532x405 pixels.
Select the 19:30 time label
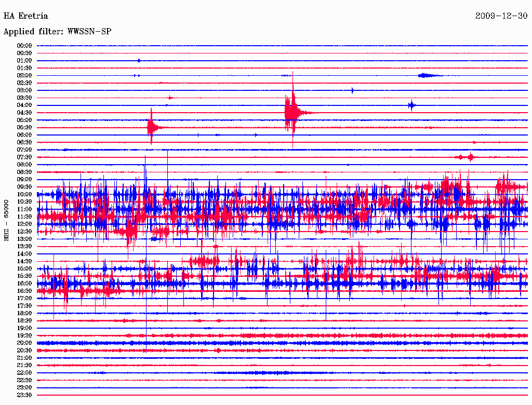pos(24,336)
